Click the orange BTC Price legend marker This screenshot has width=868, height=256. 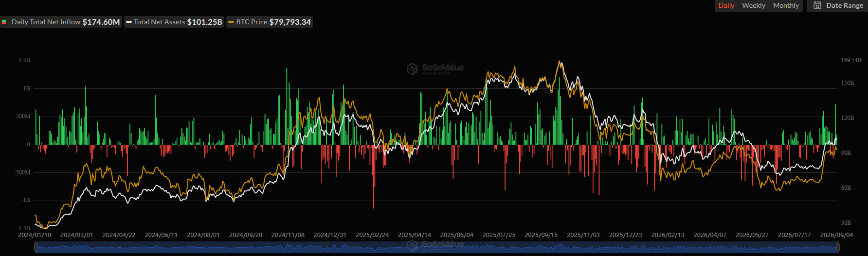pyautogui.click(x=231, y=22)
